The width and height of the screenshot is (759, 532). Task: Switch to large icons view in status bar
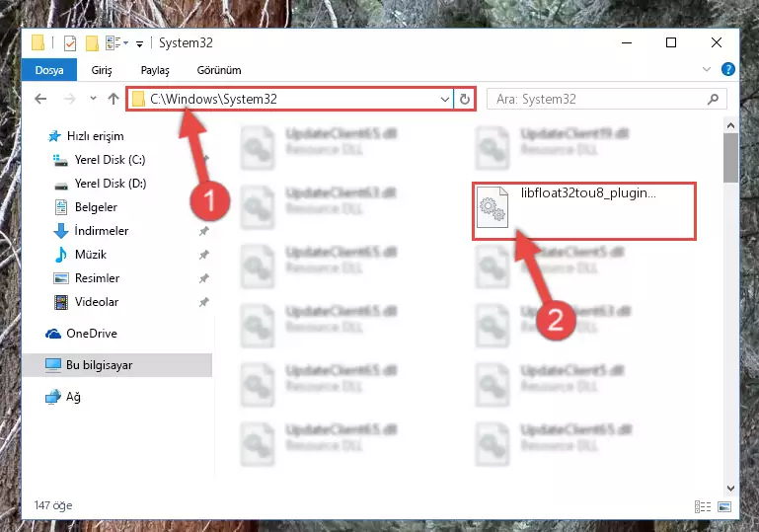pos(724,506)
